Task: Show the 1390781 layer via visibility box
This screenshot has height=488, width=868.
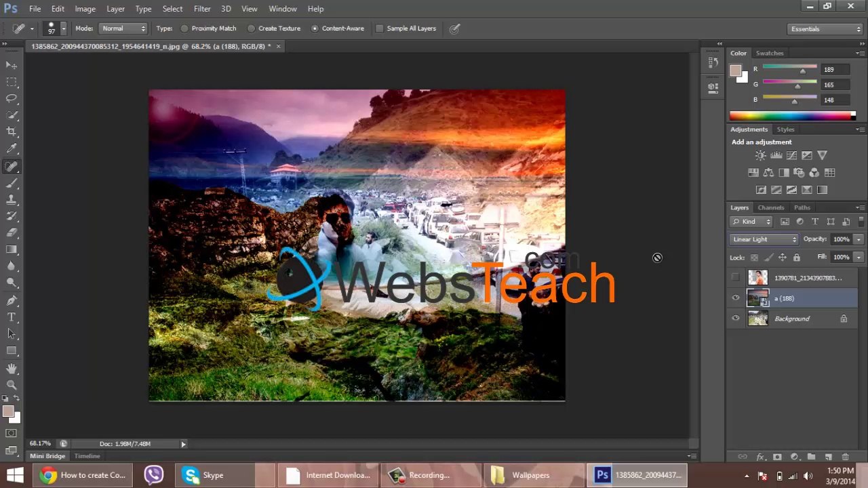Action: [736, 278]
